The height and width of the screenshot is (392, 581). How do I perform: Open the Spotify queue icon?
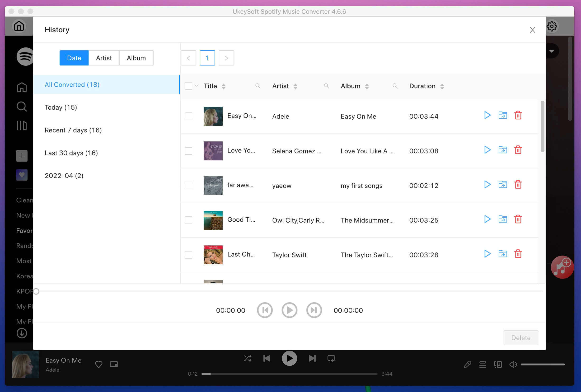tap(483, 364)
